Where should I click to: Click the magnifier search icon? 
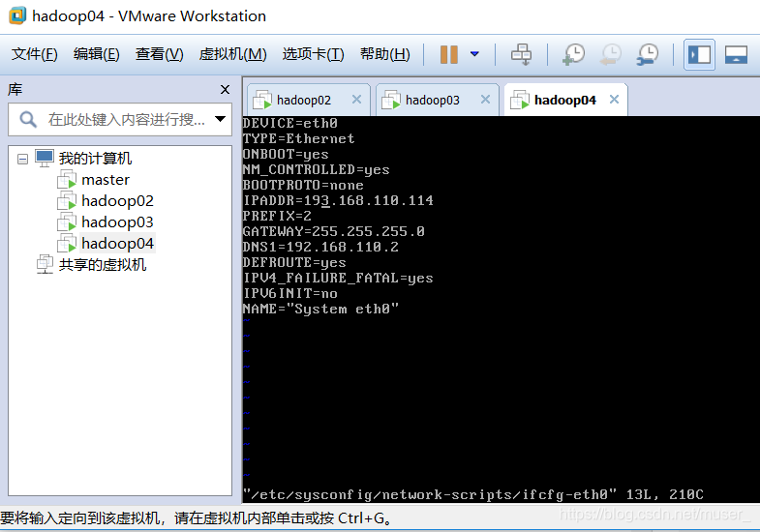tap(28, 119)
